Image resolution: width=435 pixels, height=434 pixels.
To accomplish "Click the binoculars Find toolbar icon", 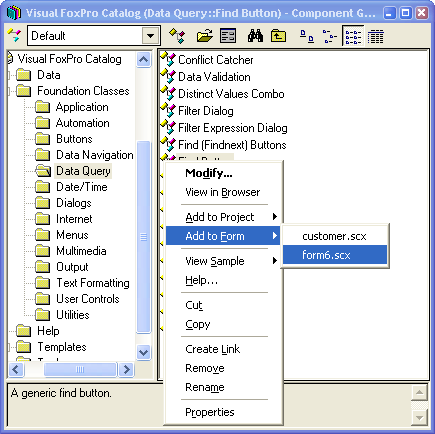I will click(255, 36).
